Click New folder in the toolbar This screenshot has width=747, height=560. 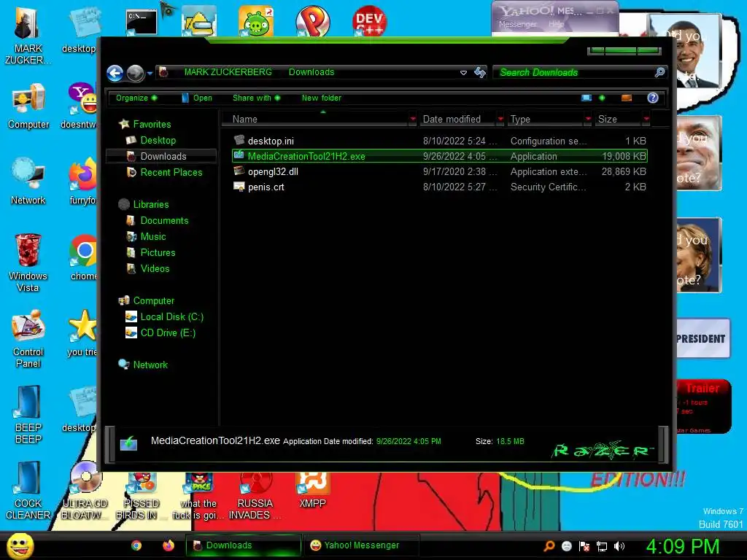tap(322, 98)
